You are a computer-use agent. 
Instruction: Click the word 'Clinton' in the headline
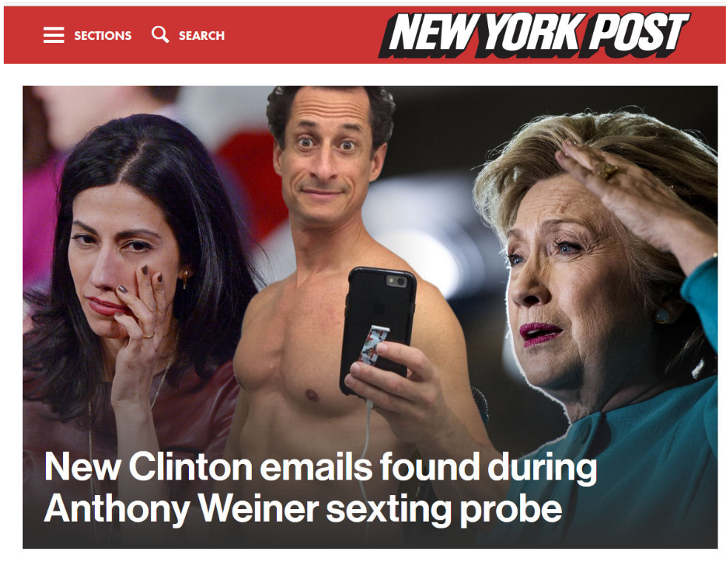pos(190,466)
